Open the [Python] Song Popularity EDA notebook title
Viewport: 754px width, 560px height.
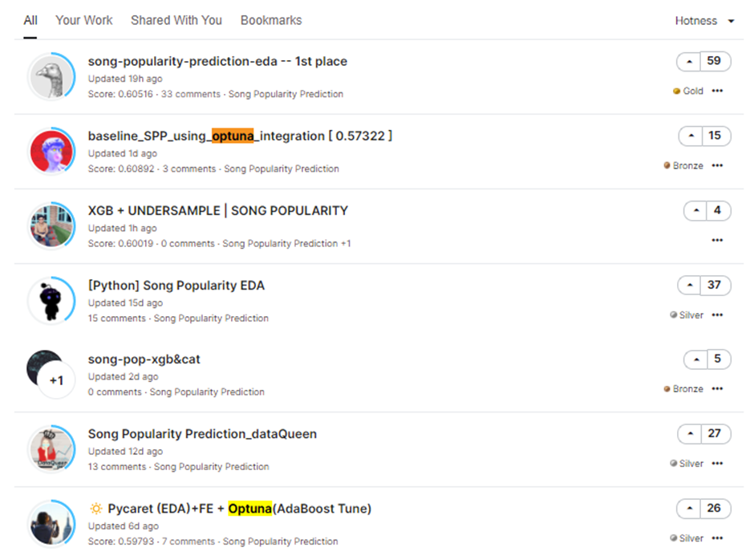click(176, 286)
